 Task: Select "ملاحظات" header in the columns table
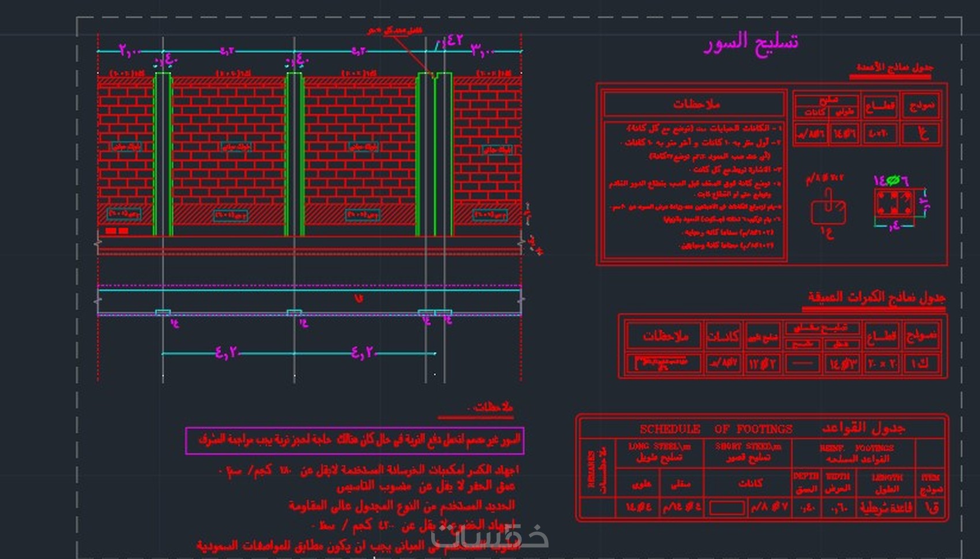point(696,104)
